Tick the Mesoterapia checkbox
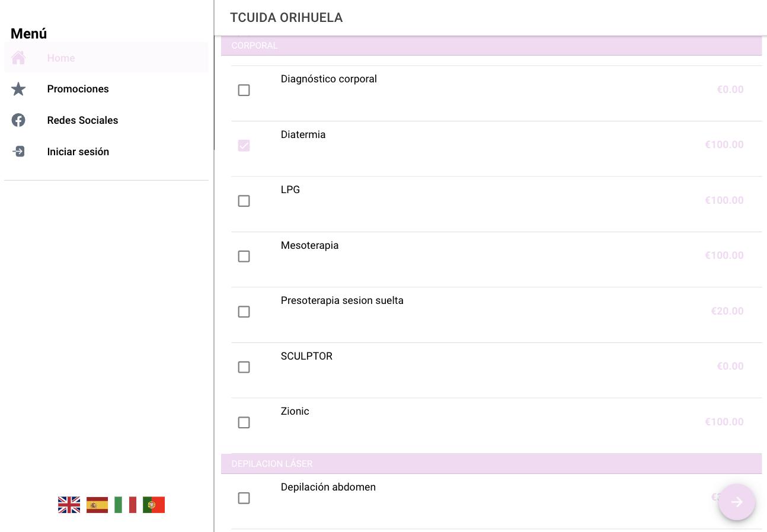 pos(244,256)
